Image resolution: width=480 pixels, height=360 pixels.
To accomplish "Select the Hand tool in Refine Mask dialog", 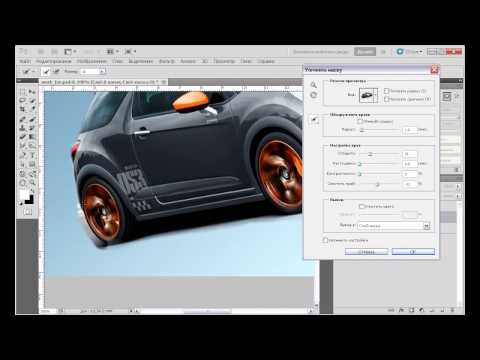I will [313, 95].
